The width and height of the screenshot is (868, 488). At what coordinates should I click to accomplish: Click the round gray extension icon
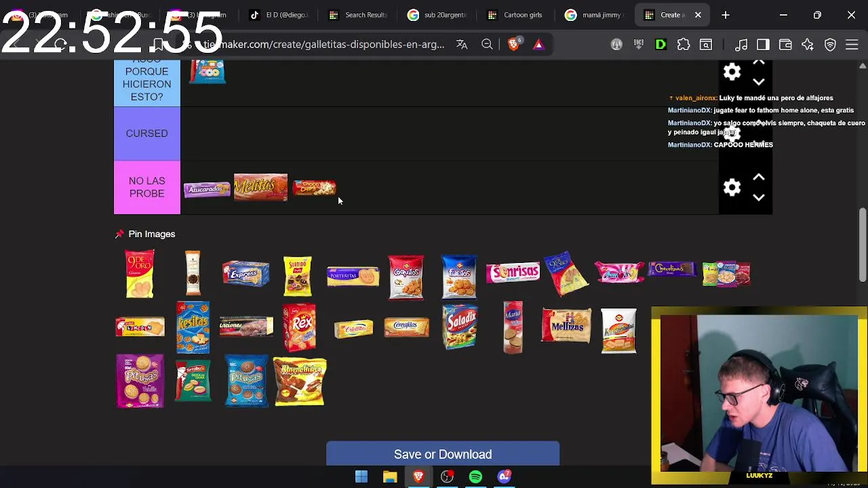(616, 45)
